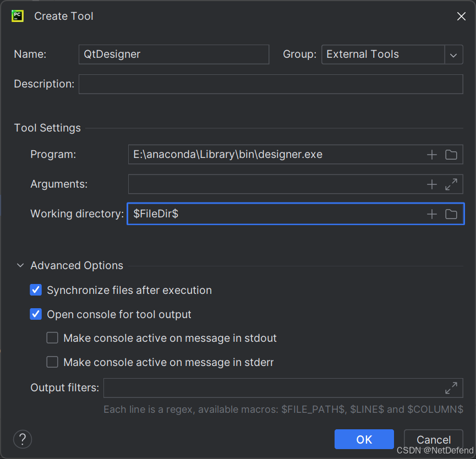Insert macro in Working directory field
Image resolution: width=476 pixels, height=459 pixels.
tap(431, 214)
